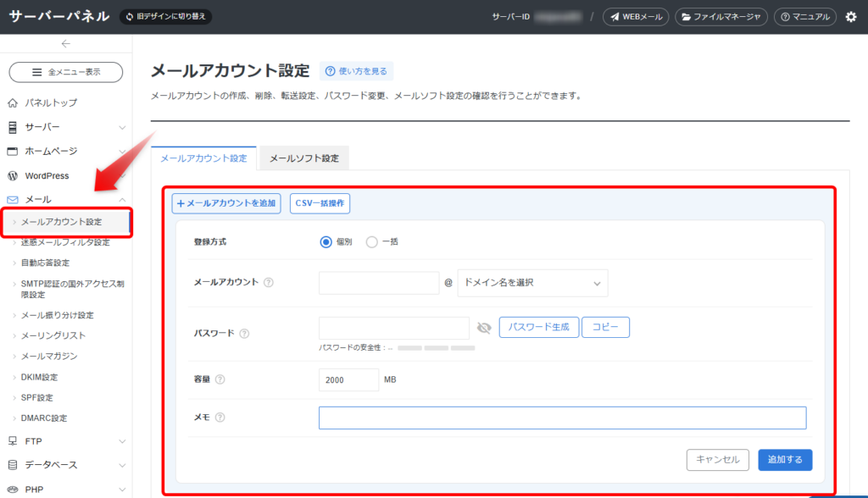Open WEBメール from the top bar
Image resolution: width=868 pixels, height=498 pixels.
[x=635, y=16]
